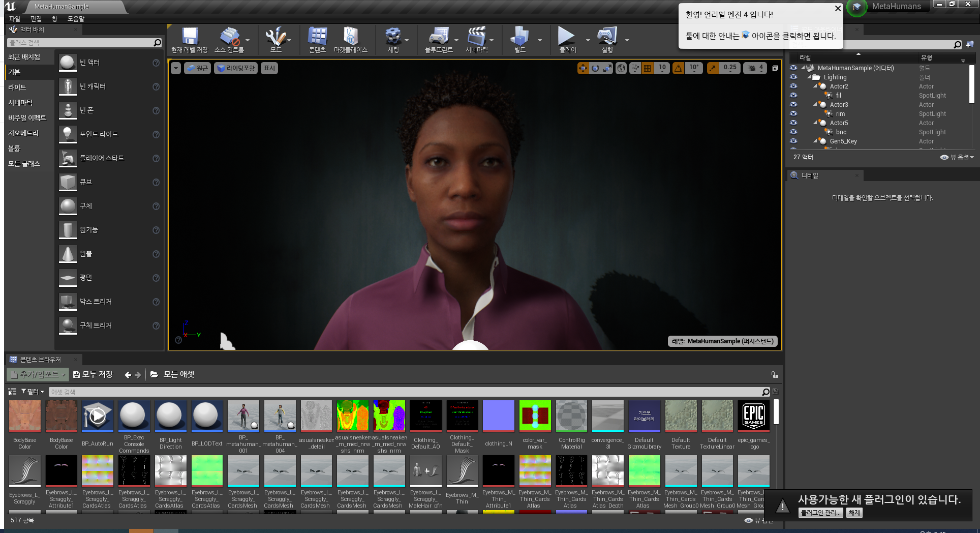Dismiss (해제) the new plugins notification
The width and height of the screenshot is (980, 533).
coord(854,513)
